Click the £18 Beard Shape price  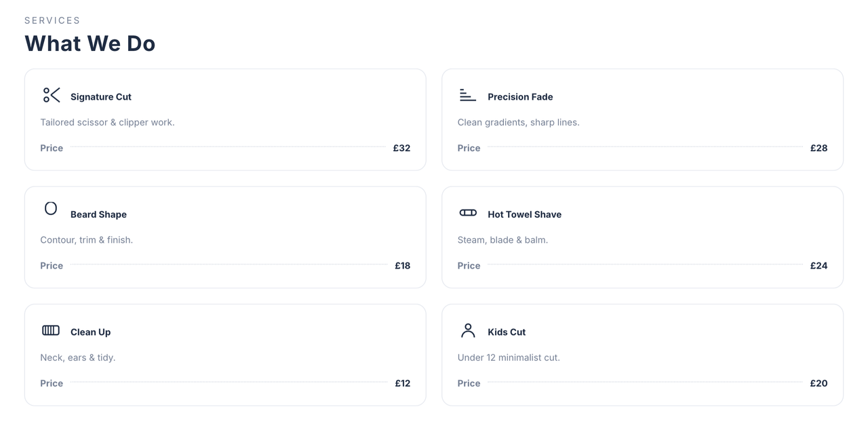pos(402,266)
